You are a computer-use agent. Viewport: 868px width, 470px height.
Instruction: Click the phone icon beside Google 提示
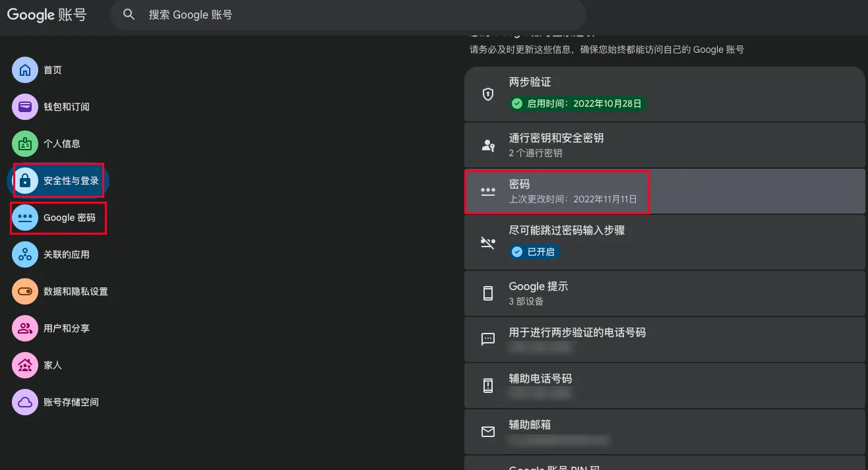488,293
